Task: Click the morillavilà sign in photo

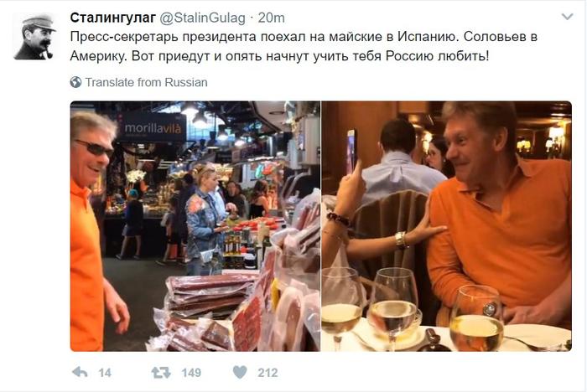Action: [x=153, y=128]
